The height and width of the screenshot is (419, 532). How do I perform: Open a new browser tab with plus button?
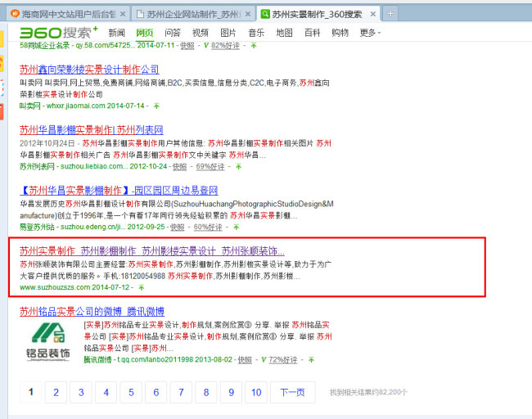click(x=390, y=14)
